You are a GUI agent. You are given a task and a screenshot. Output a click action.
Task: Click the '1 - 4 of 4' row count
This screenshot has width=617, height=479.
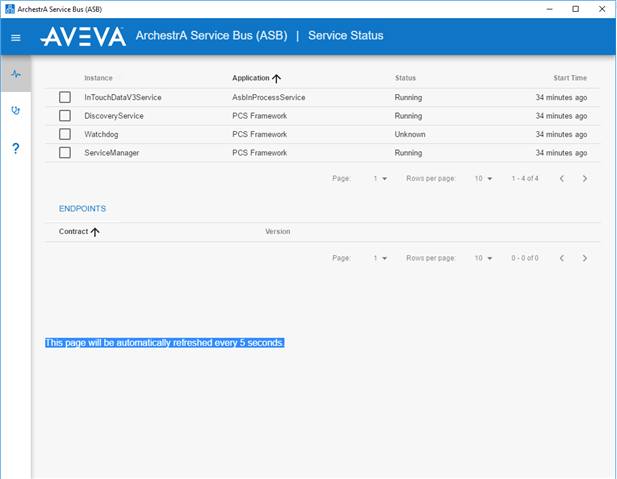click(x=525, y=179)
